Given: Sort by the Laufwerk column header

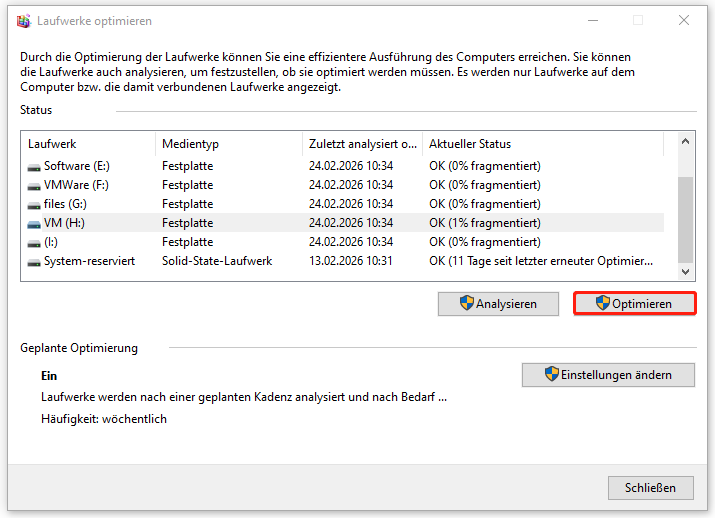Looking at the screenshot, I should 88,144.
